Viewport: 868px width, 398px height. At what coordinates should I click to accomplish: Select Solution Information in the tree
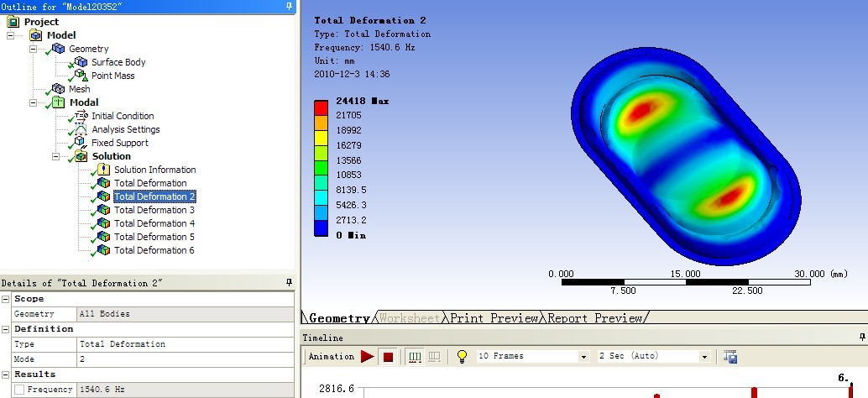(155, 170)
